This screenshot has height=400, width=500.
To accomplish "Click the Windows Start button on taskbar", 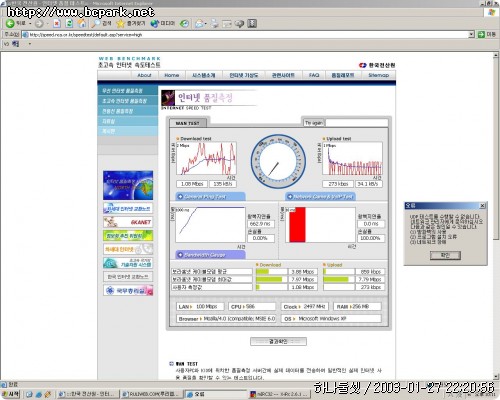I will click(10, 394).
